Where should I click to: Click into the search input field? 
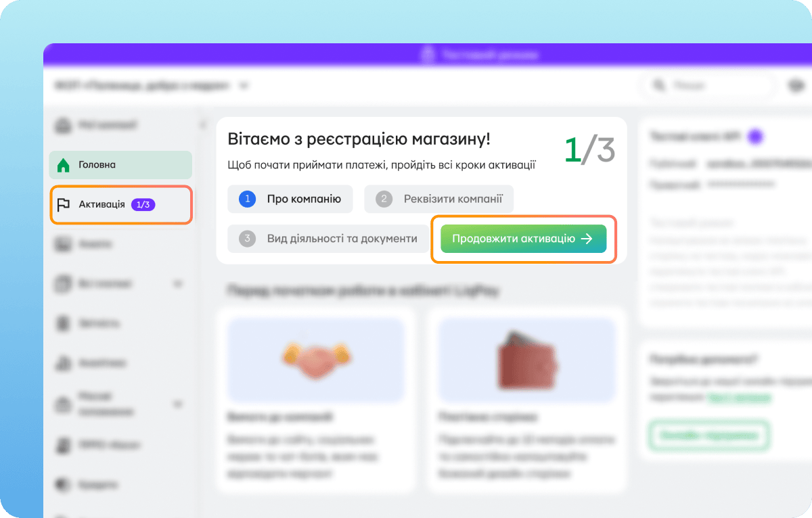[x=708, y=86]
